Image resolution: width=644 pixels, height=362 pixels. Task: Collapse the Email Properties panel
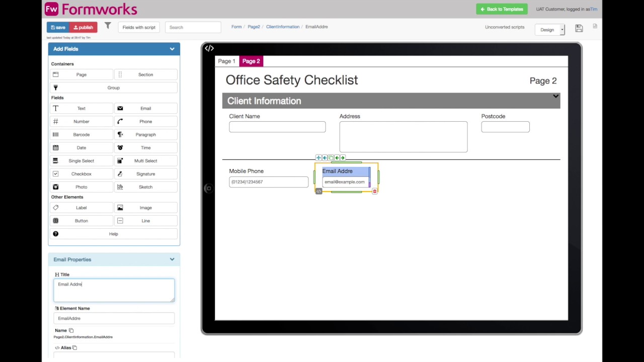tap(172, 259)
